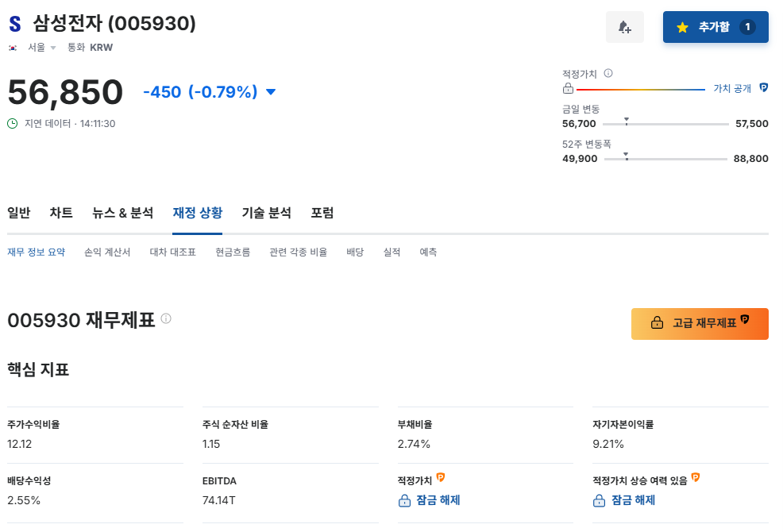Click the blue down triangle by -0.79%
This screenshot has width=783, height=532.
point(271,92)
